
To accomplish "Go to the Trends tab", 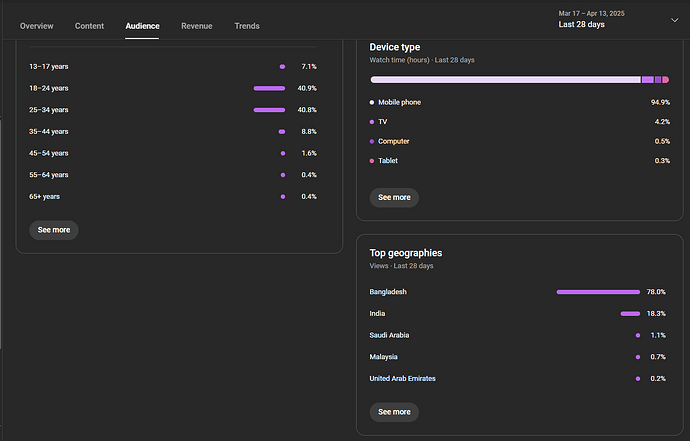I will click(247, 25).
